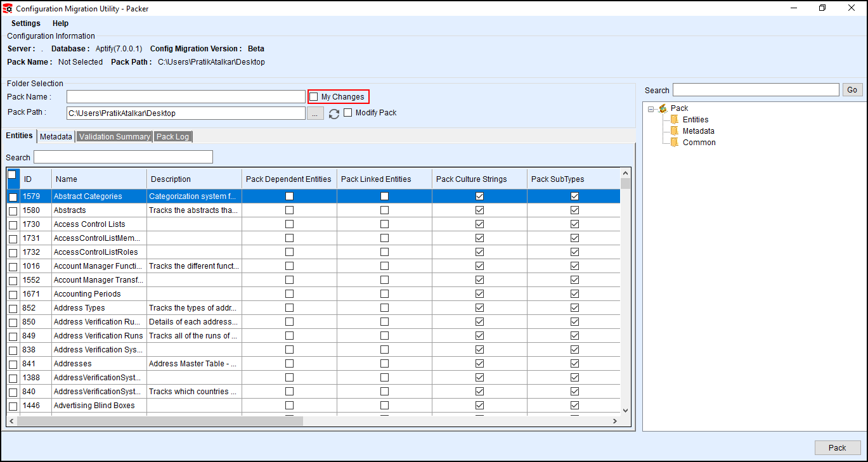Click the Pack Name input field
Viewport: 868px width, 462px height.
click(x=186, y=97)
